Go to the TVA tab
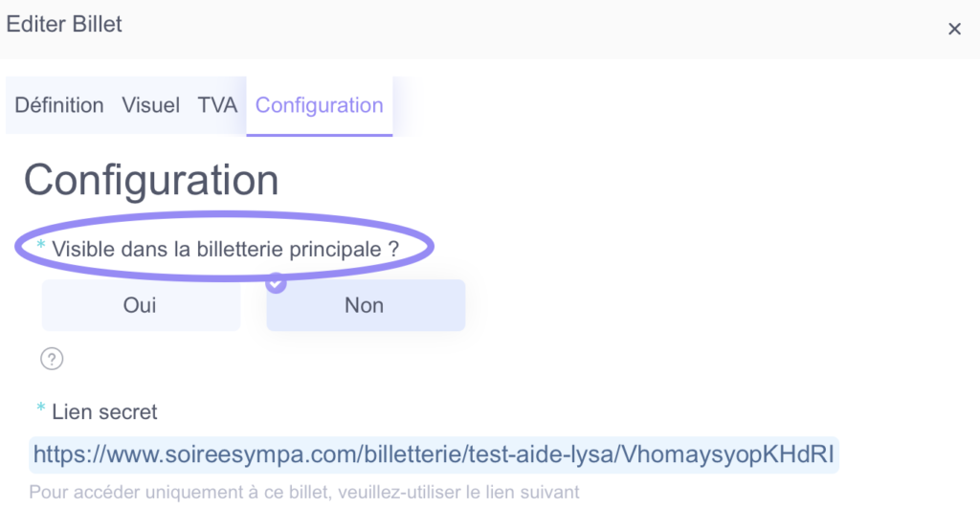980x530 pixels. 217,105
